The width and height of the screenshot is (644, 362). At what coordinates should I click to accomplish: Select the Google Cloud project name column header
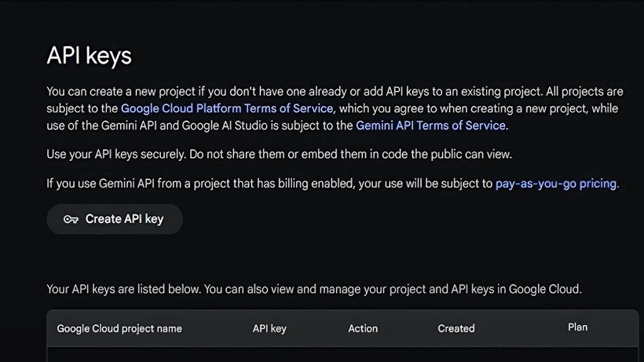[119, 329]
